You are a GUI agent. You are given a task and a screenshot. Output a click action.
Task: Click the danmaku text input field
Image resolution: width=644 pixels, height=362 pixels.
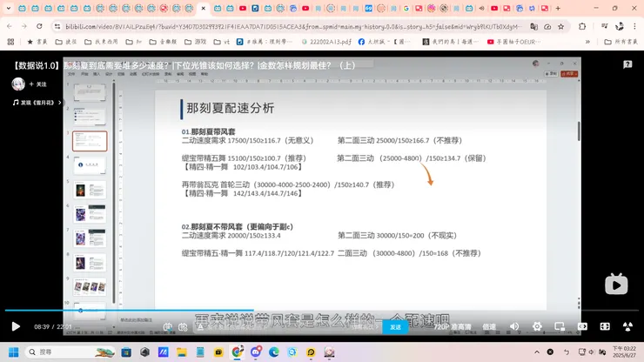click(287, 326)
